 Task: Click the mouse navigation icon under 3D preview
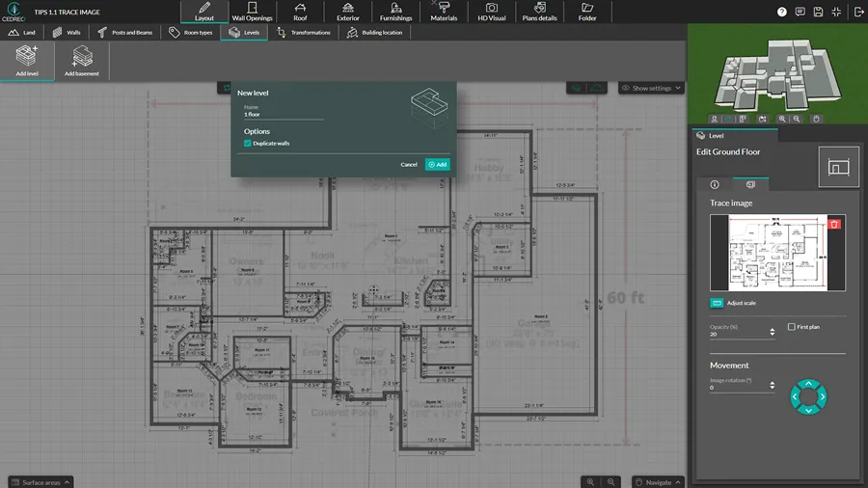click(x=816, y=119)
